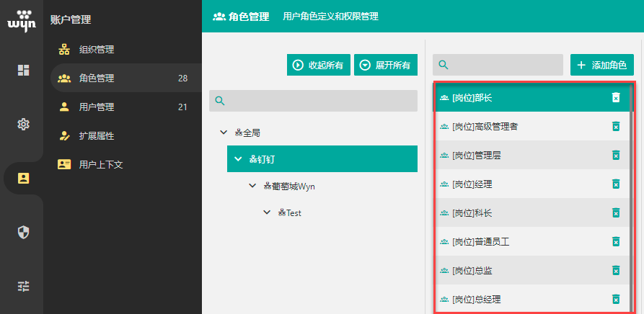Click the 添加角色 button
Screen dimensions: 644x314
602,66
